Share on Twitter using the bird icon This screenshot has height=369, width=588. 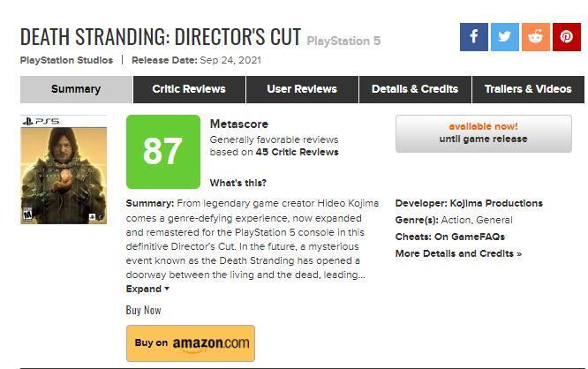click(x=505, y=37)
